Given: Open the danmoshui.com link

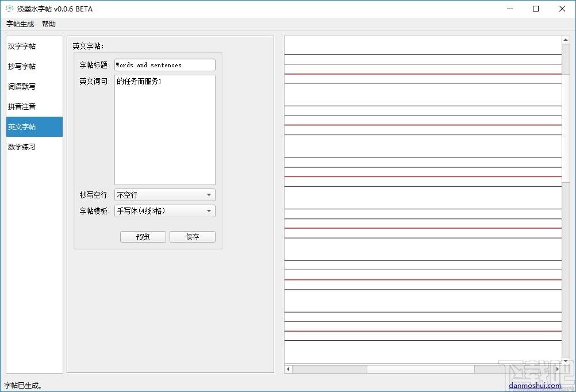Looking at the screenshot, I should [535, 385].
